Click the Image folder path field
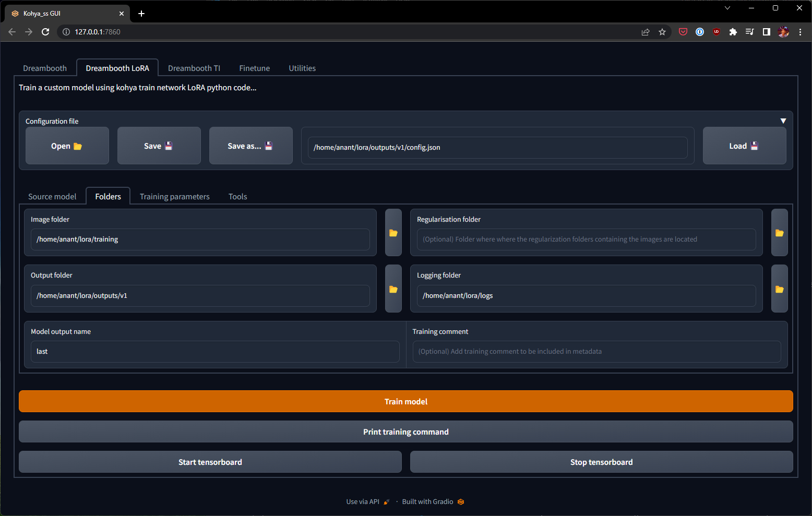 200,239
